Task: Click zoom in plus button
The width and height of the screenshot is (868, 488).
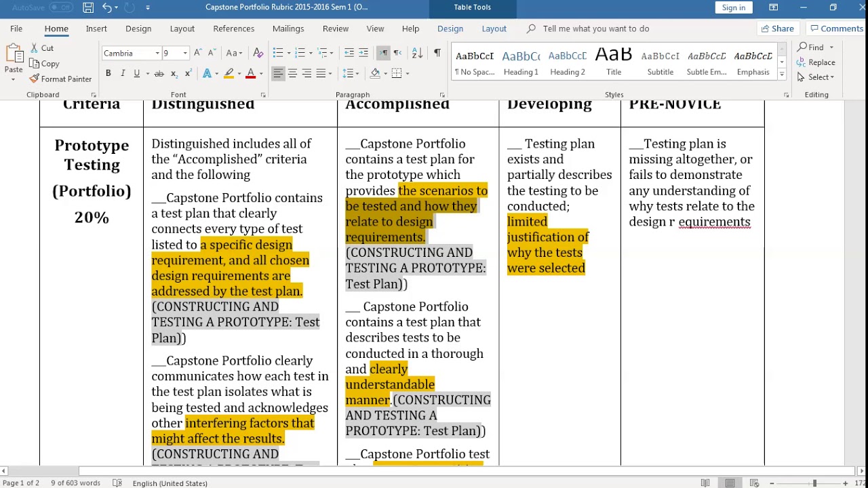Action: tap(845, 483)
